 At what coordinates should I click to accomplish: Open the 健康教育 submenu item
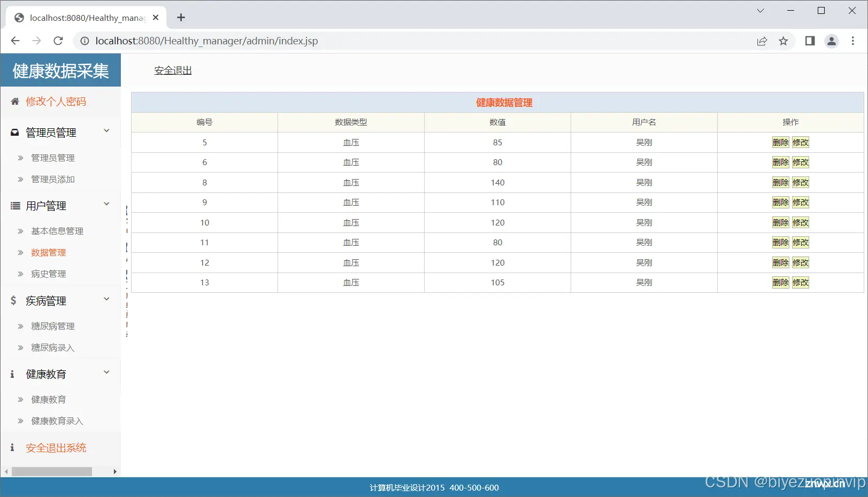click(49, 399)
